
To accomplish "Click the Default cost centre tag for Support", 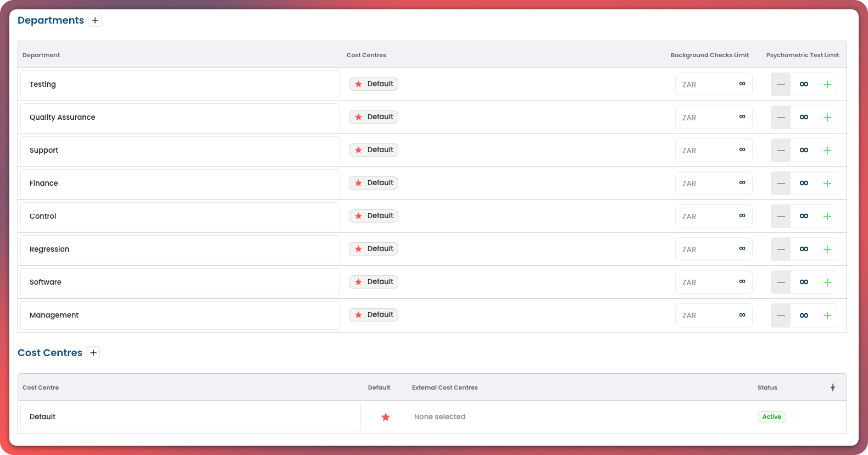I will (x=374, y=150).
